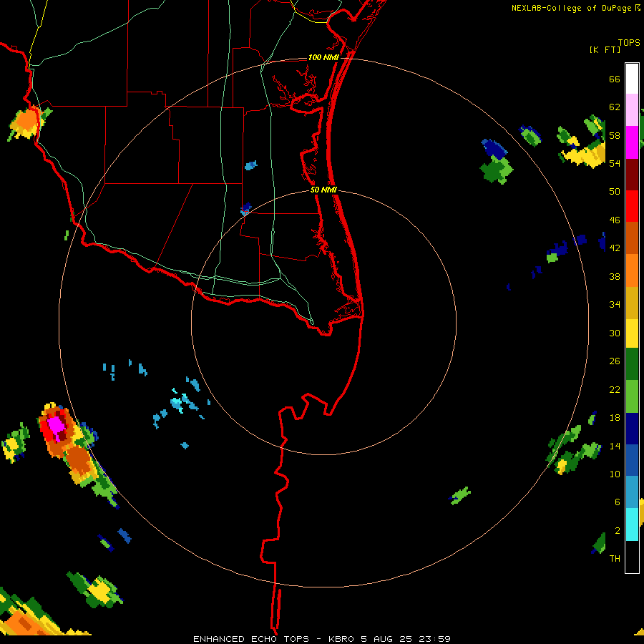
Task: Click the light pink legend swatch
Action: click(632, 110)
